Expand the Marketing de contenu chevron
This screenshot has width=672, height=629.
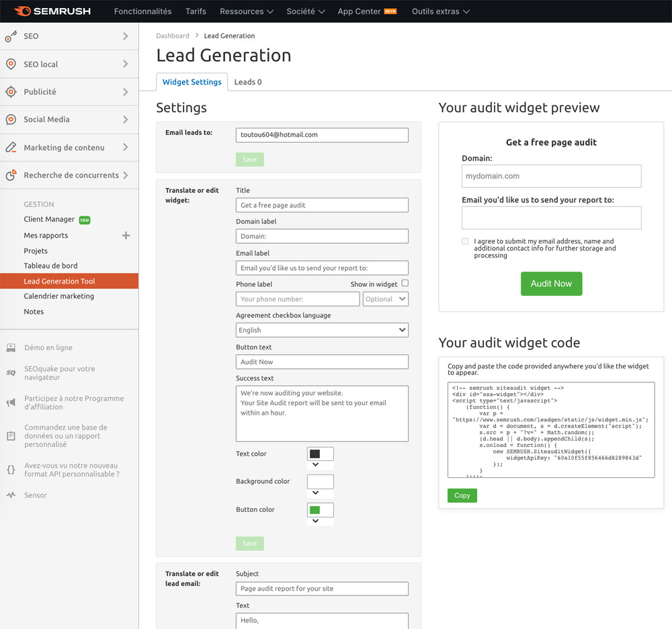click(125, 147)
